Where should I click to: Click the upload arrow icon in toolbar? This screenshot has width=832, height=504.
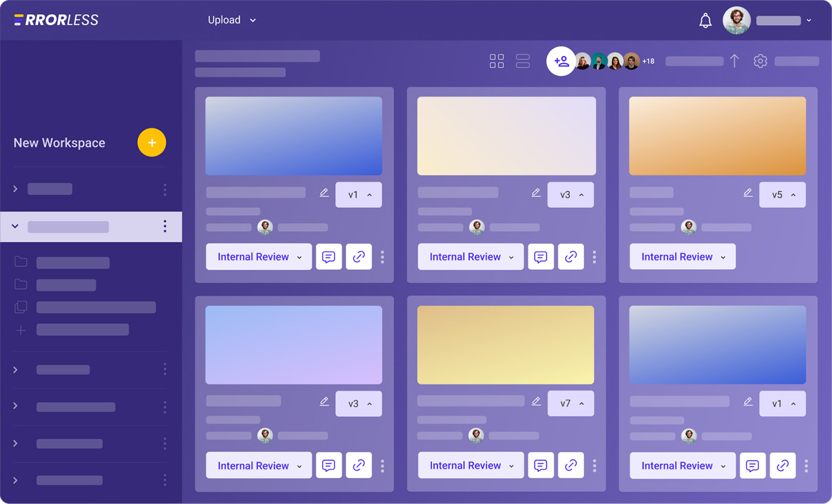(734, 61)
